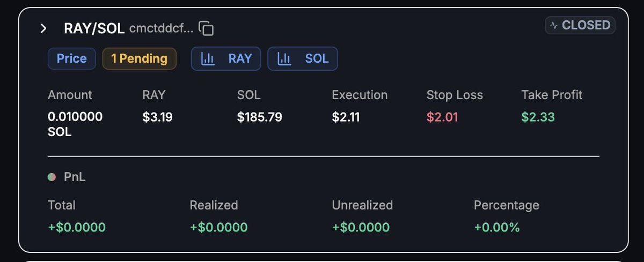Click the Stop Loss value $2.01

(x=442, y=117)
